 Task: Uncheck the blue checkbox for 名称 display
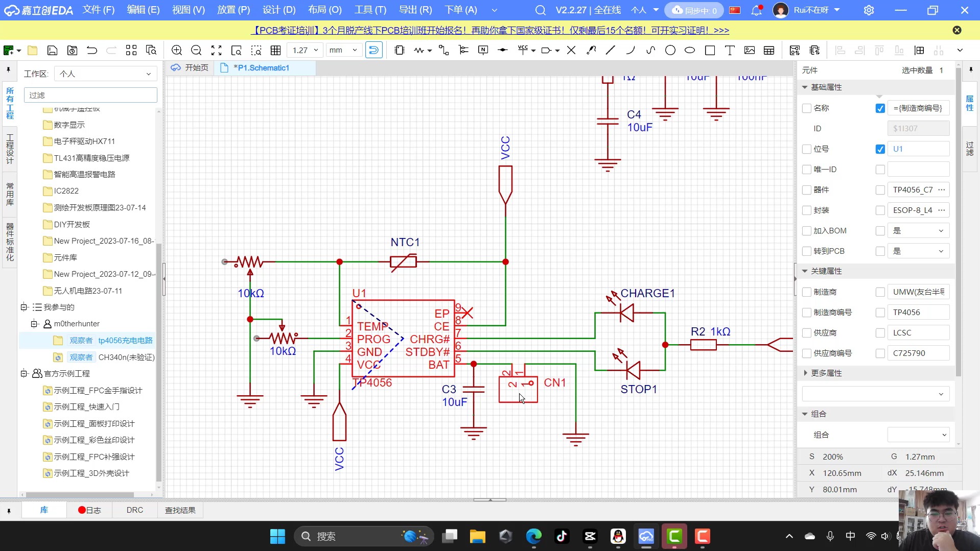[x=880, y=108]
